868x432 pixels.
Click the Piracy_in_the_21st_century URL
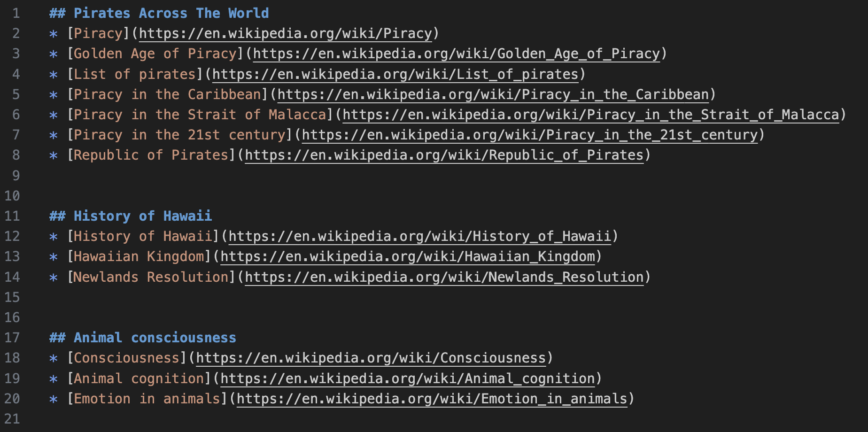529,135
